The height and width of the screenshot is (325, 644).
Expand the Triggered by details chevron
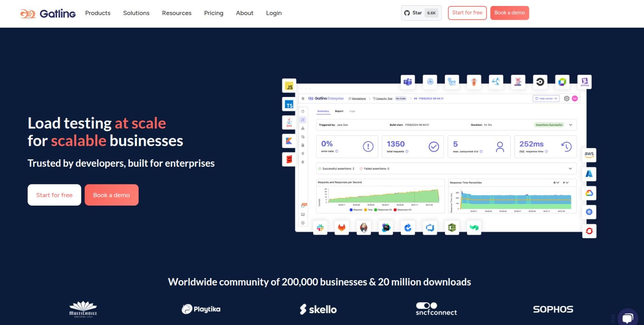571,125
